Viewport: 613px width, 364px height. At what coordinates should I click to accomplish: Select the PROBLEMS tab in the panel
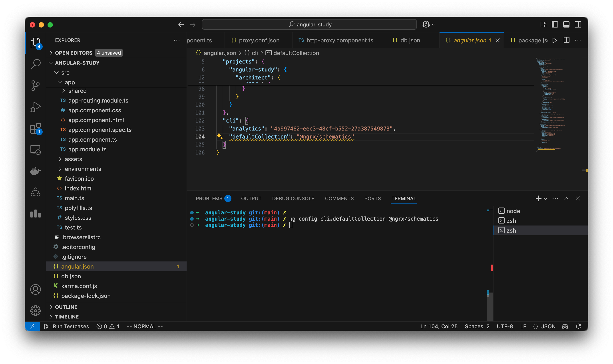click(210, 198)
